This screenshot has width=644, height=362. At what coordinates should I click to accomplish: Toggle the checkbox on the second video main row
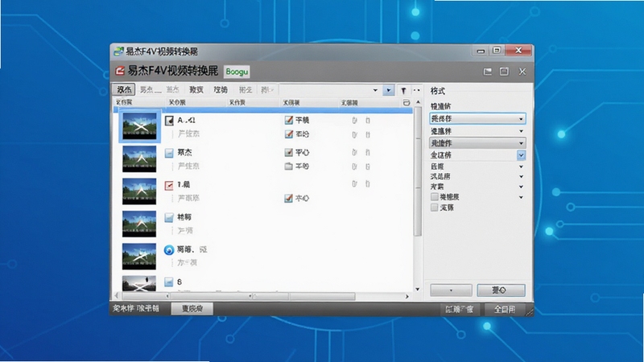tap(289, 152)
